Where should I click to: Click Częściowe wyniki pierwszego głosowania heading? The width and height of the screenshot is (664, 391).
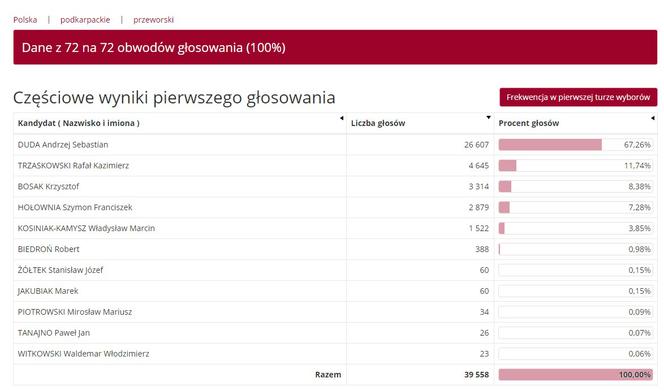(x=174, y=97)
